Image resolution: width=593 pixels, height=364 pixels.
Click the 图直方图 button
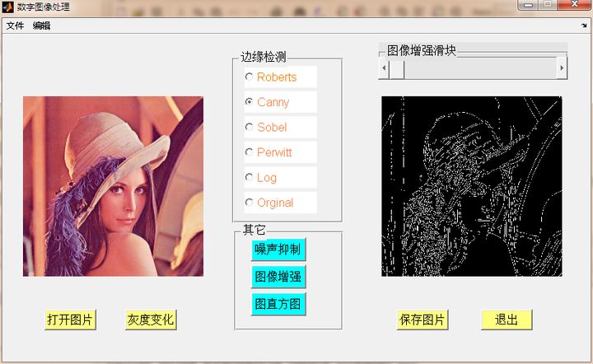point(278,304)
